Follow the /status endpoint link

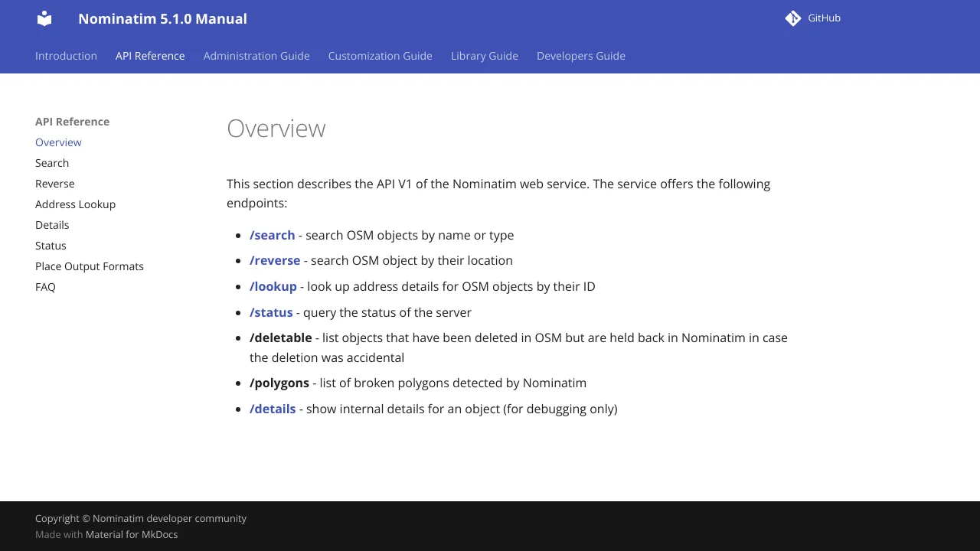[x=271, y=312]
